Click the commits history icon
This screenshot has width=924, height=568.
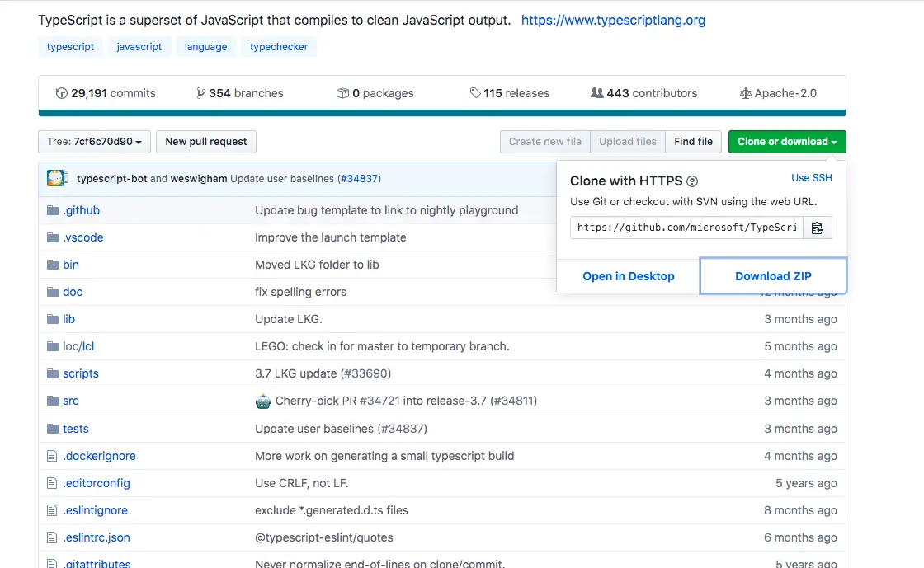(x=61, y=93)
